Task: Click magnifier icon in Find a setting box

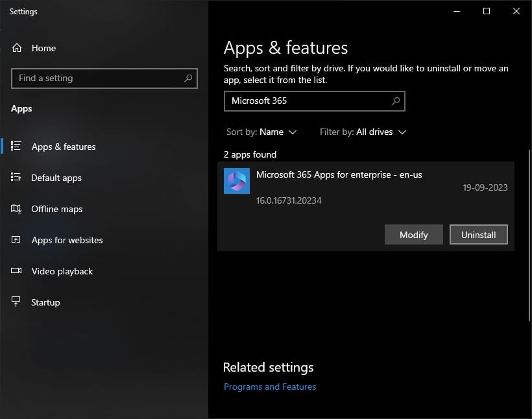Action: (188, 78)
